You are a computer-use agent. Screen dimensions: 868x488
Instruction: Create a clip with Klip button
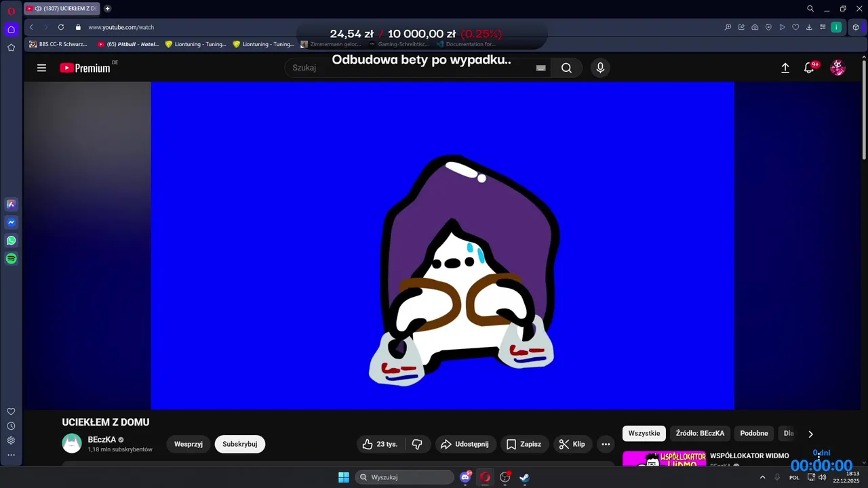tap(572, 444)
